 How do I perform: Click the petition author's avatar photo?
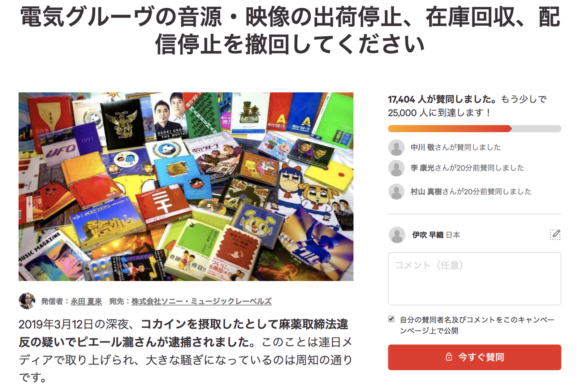[x=27, y=301]
